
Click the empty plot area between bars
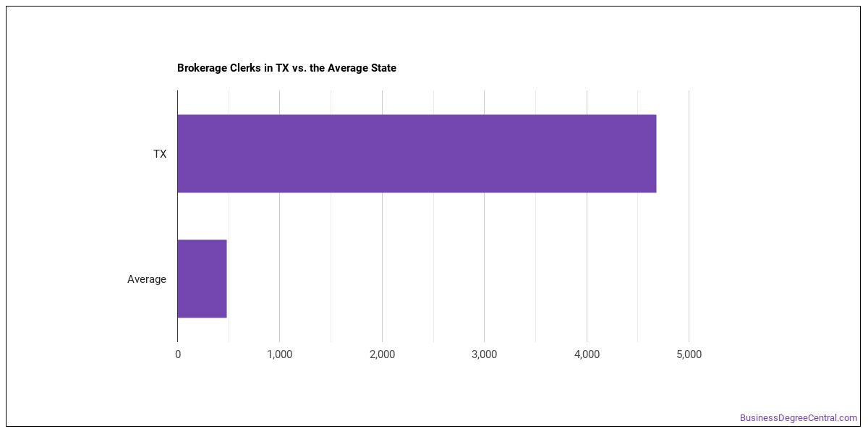coord(434,216)
